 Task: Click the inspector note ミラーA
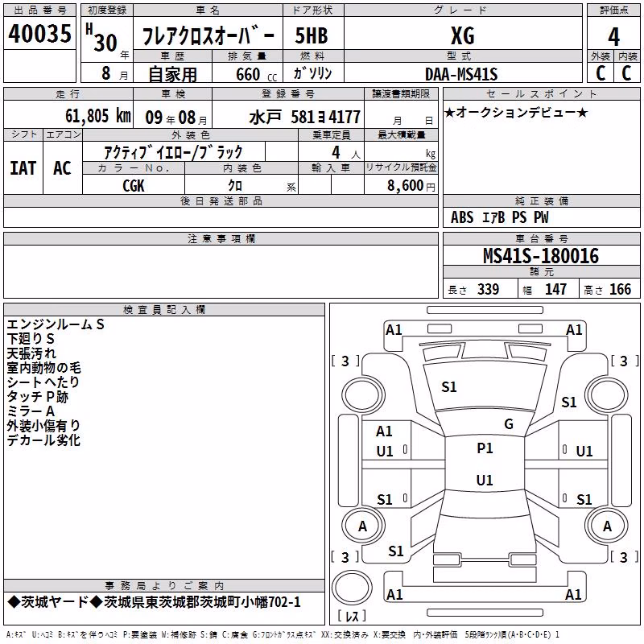click(x=31, y=411)
